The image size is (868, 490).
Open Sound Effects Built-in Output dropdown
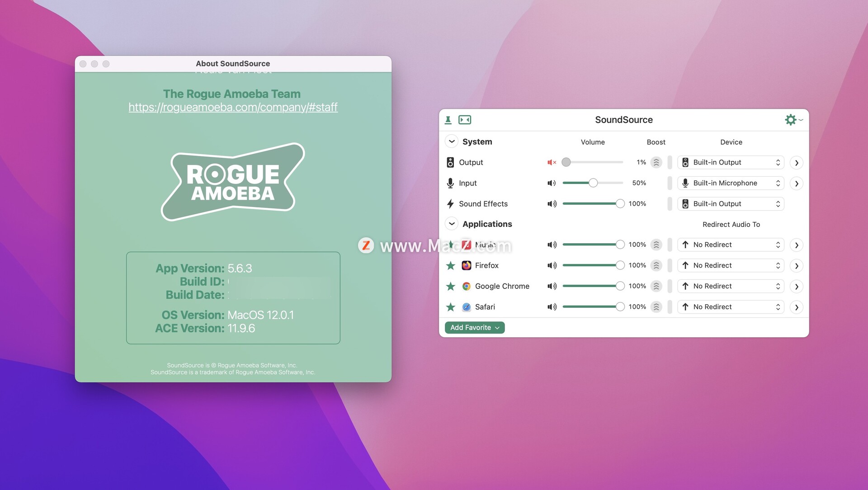click(x=731, y=204)
